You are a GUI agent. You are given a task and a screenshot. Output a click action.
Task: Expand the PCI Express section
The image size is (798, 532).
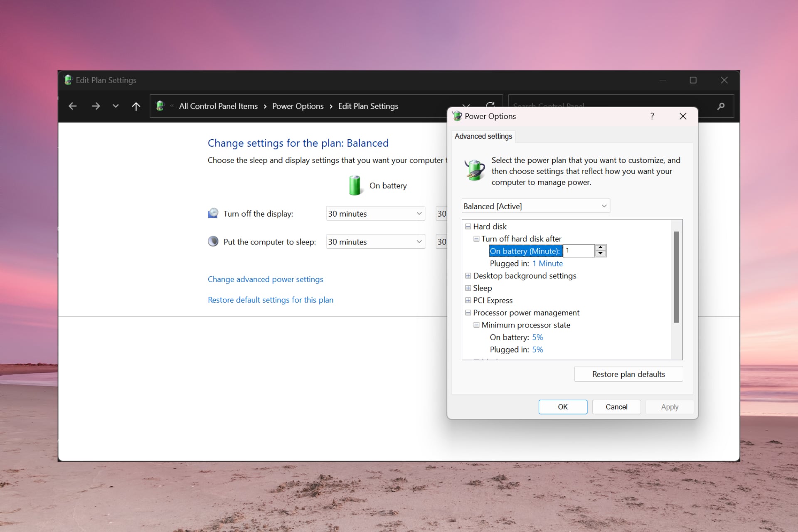coord(468,300)
